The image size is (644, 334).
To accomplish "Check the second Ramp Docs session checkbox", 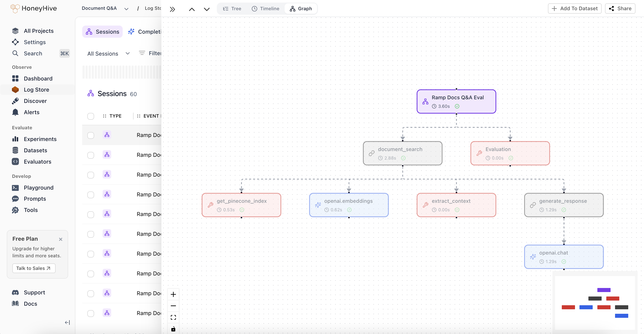I will 91,155.
